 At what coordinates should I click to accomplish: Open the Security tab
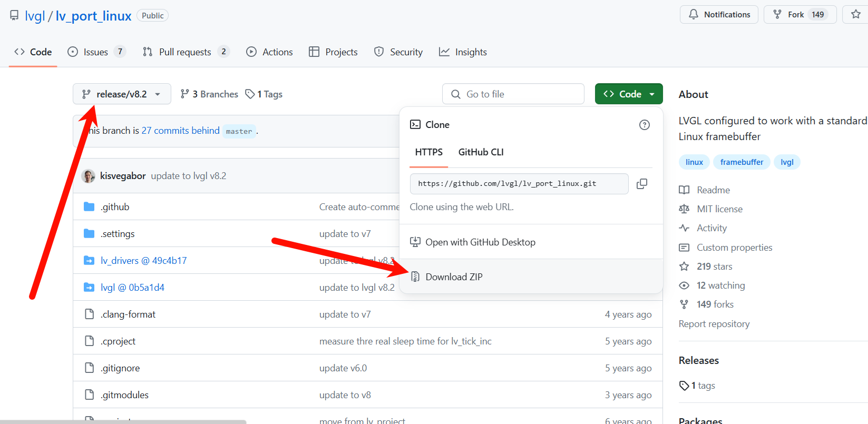398,52
